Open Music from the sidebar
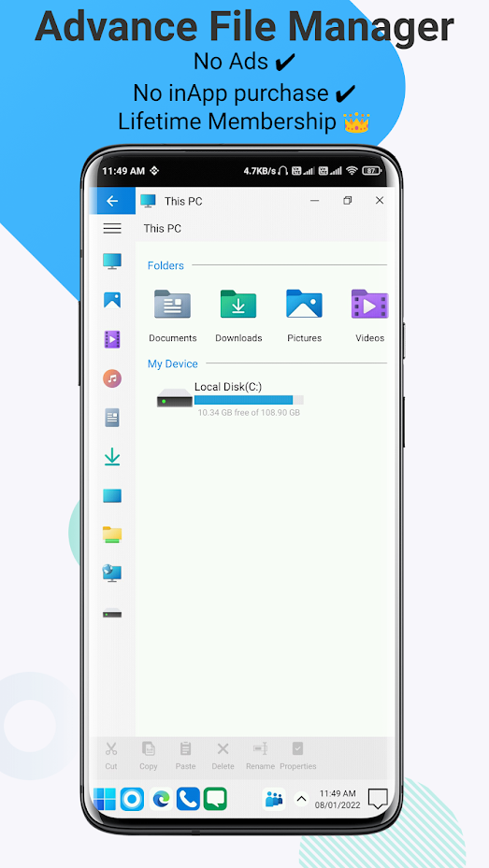This screenshot has height=868, width=489. [112, 378]
